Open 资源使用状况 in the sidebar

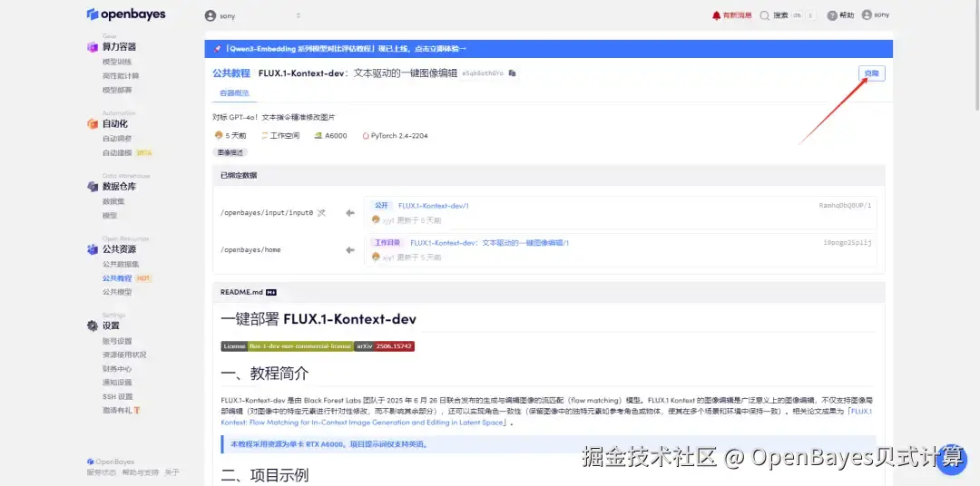coord(124,355)
